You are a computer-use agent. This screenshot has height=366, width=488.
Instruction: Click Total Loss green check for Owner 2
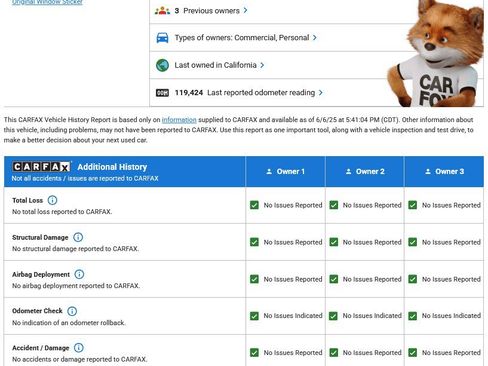point(334,205)
